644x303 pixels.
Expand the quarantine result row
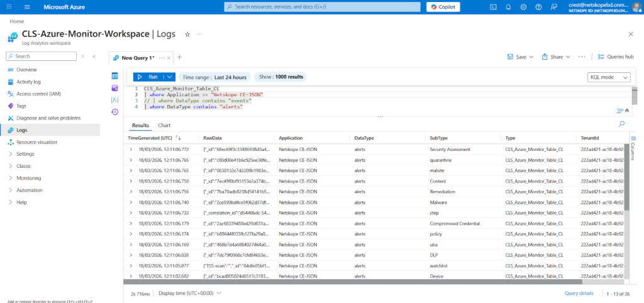click(131, 160)
